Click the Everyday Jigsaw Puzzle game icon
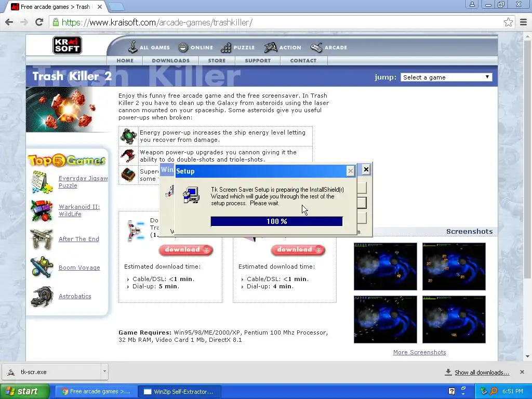532x399 pixels. point(42,182)
